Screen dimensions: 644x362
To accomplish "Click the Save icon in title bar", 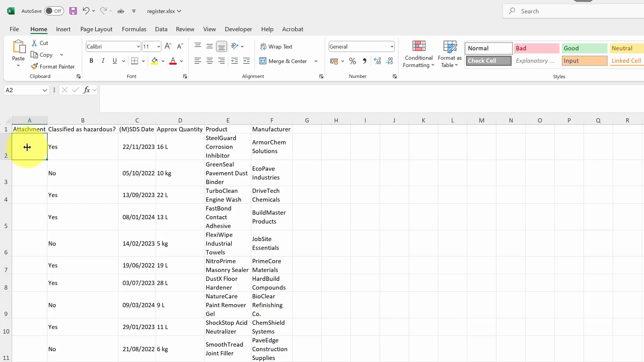I will tap(73, 11).
